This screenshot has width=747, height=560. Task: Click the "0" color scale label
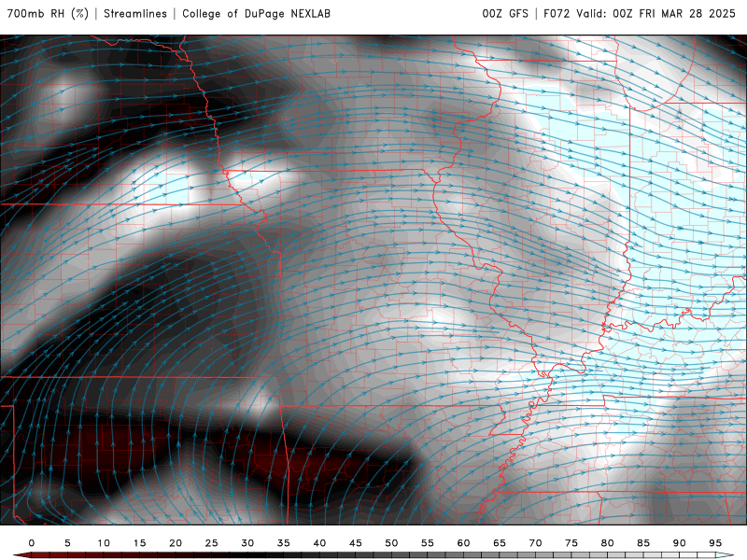(x=32, y=543)
